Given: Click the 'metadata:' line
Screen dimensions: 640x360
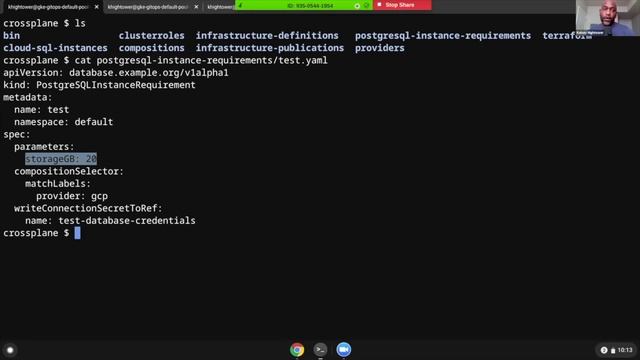Looking at the screenshot, I should pos(28,97).
